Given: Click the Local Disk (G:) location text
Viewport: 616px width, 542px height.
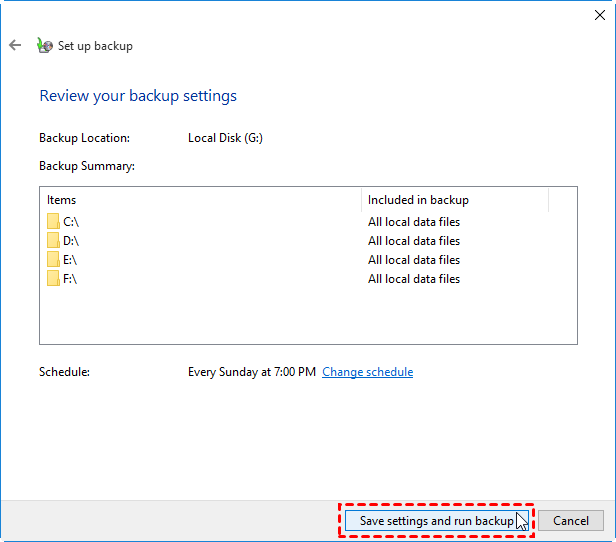Looking at the screenshot, I should [x=225, y=138].
